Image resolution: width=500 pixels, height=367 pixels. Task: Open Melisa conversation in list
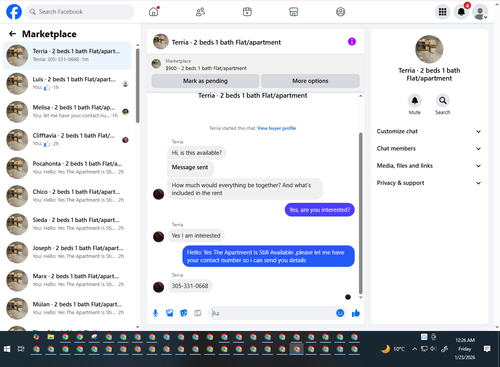coord(67,112)
